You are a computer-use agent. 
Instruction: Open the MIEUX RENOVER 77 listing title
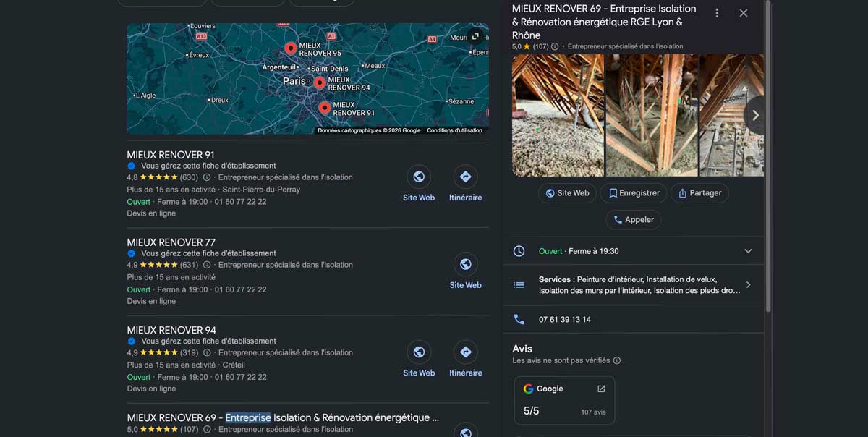pos(171,242)
